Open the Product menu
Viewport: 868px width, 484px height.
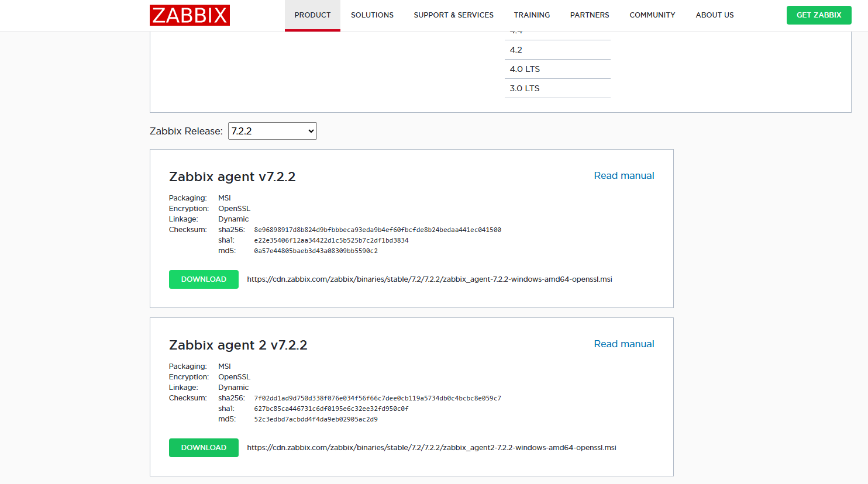click(x=312, y=15)
